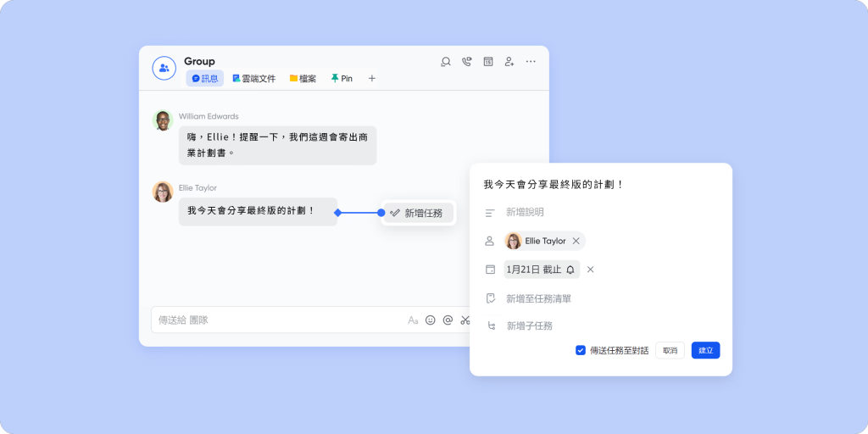Open the 雲端文件 tab
The image size is (868, 434).
point(254,79)
